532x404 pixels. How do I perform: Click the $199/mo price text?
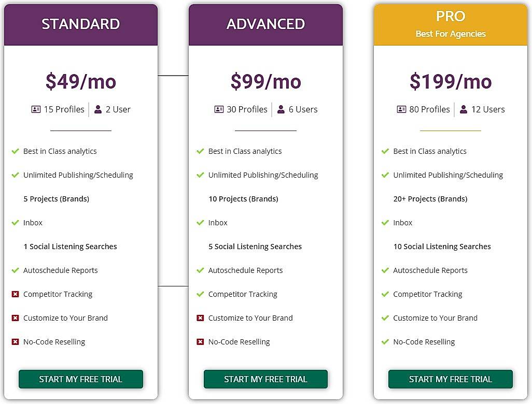tap(450, 82)
